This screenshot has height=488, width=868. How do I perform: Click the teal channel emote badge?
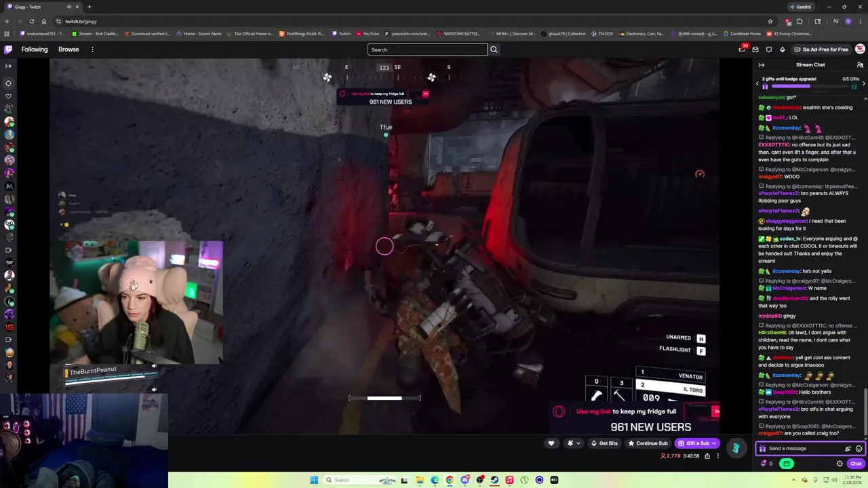click(x=736, y=447)
